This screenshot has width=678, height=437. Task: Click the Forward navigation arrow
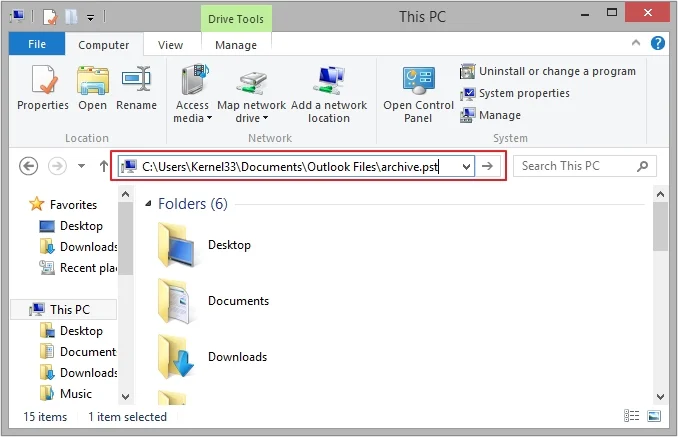[57, 166]
